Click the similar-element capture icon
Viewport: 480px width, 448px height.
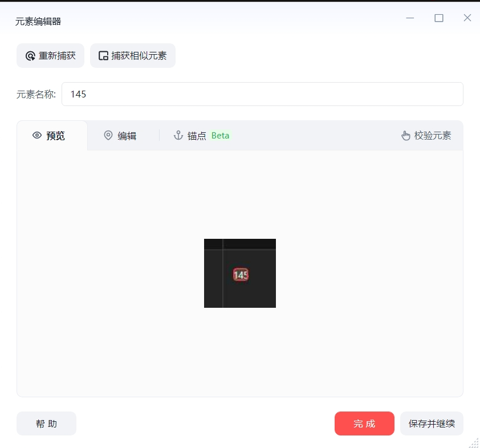pyautogui.click(x=103, y=56)
